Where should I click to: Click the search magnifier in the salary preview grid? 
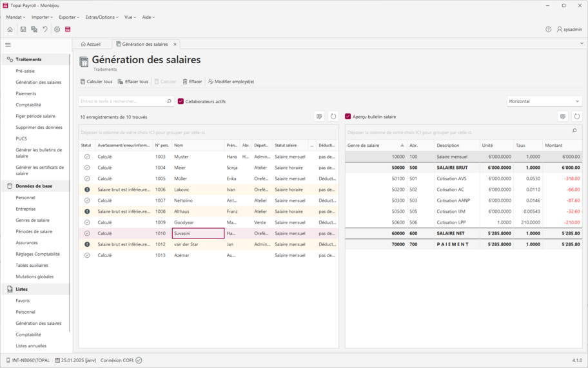click(574, 131)
